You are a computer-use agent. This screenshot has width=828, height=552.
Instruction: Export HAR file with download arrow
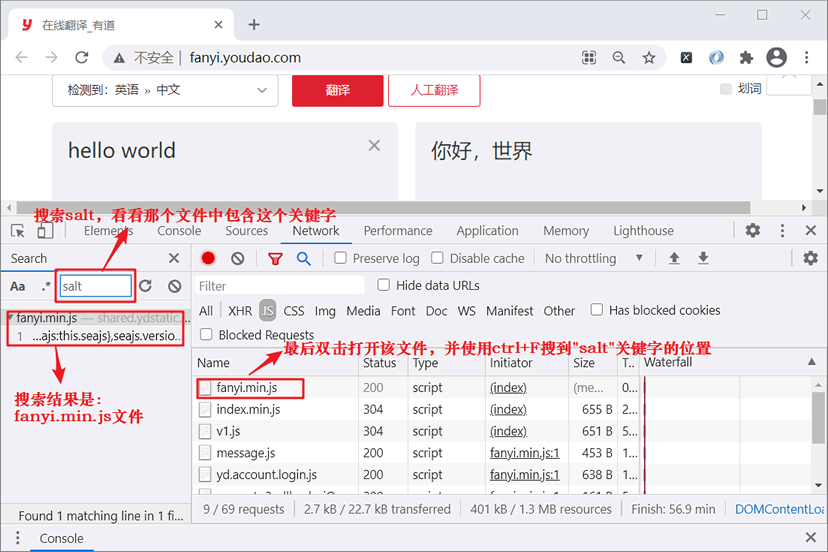pyautogui.click(x=703, y=258)
